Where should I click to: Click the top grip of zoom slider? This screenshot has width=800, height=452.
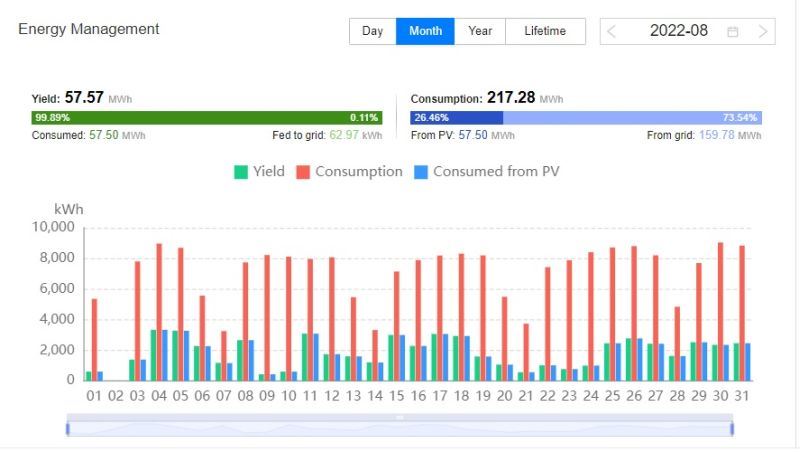point(399,416)
